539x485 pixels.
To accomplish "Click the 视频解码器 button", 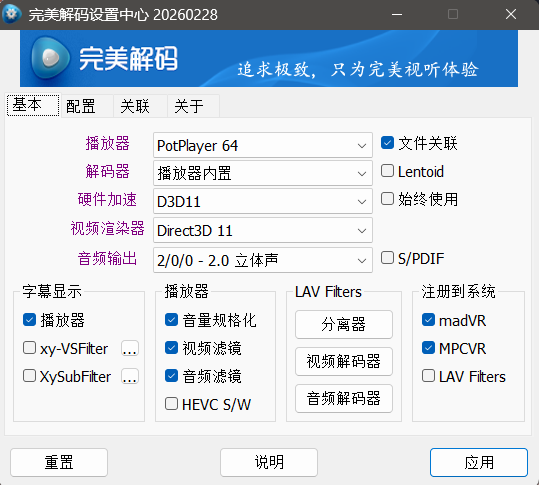I will 344,362.
